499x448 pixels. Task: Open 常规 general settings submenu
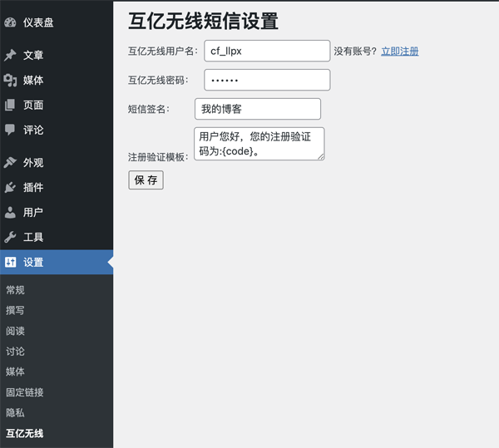tap(16, 290)
